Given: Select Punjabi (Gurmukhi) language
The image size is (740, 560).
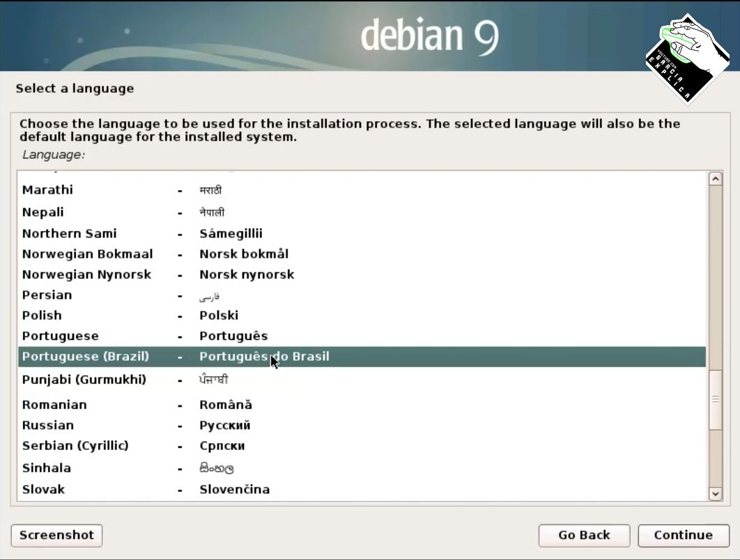Looking at the screenshot, I should [362, 380].
